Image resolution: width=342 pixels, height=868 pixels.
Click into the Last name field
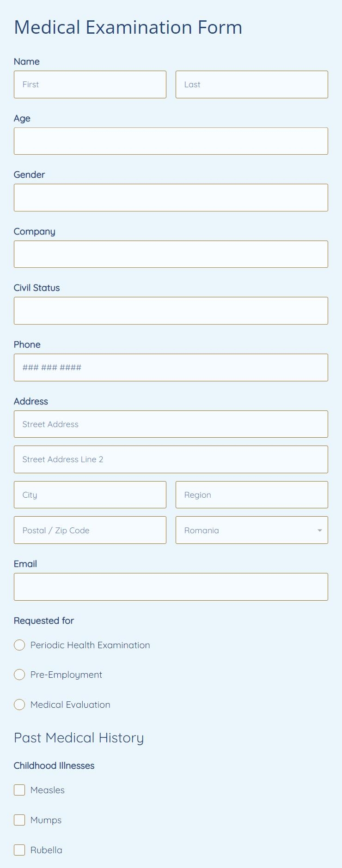coord(251,84)
